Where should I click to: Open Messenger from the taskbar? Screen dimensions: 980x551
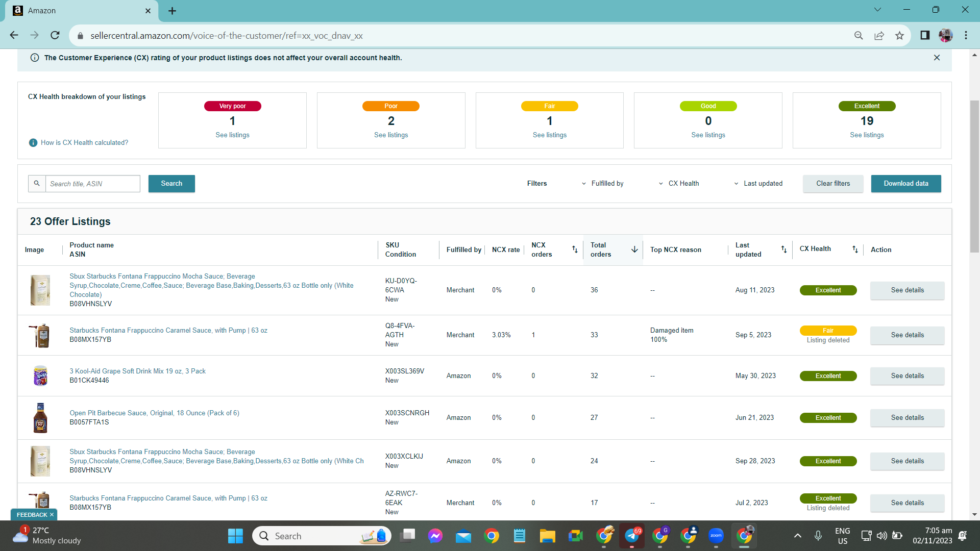point(435,536)
